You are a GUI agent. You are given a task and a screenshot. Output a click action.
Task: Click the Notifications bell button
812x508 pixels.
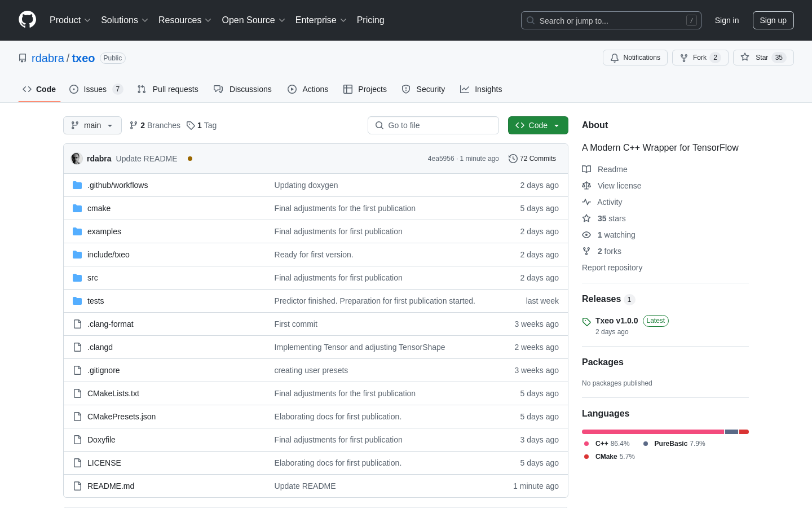coord(635,58)
